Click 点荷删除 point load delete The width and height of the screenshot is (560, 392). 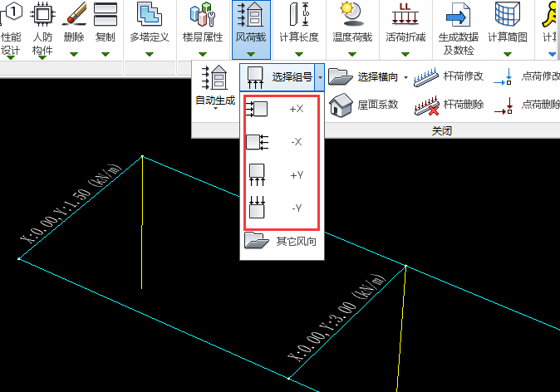click(527, 105)
